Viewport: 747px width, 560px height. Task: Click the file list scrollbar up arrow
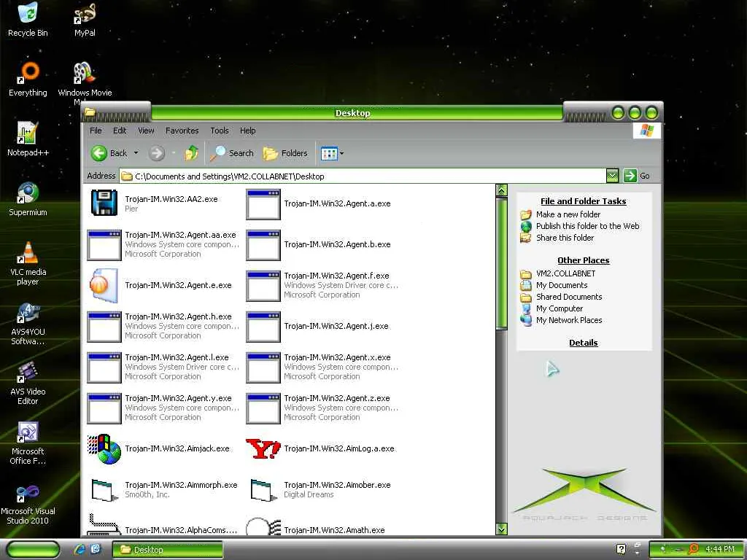tap(501, 190)
